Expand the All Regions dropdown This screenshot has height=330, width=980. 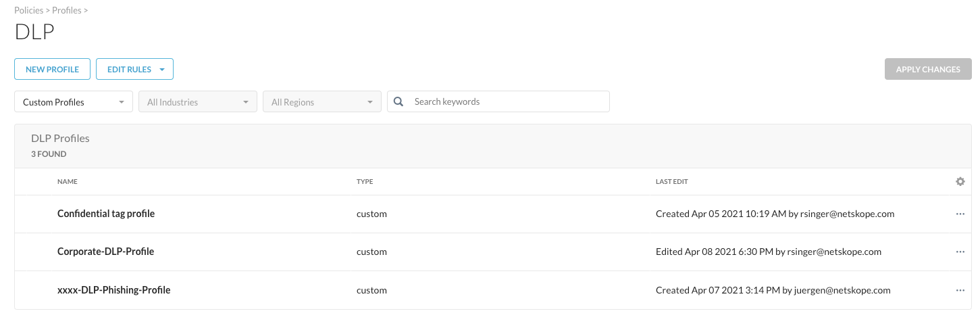(x=321, y=102)
